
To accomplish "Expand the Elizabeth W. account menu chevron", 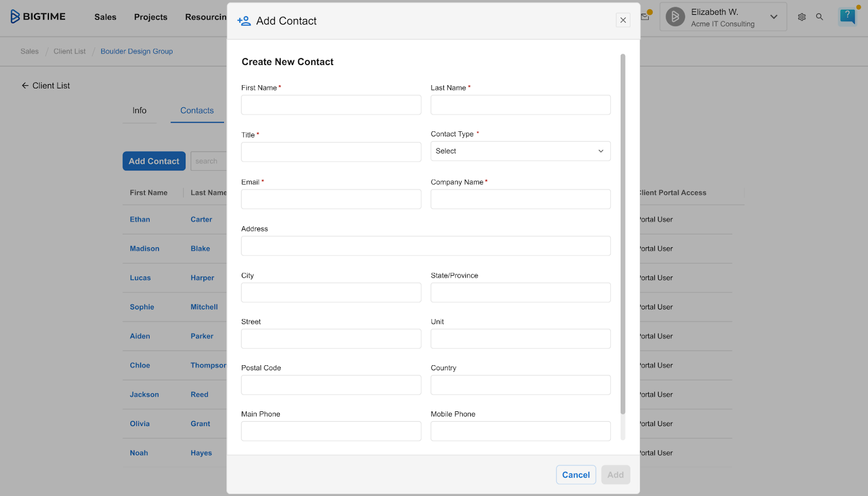I will click(x=774, y=17).
